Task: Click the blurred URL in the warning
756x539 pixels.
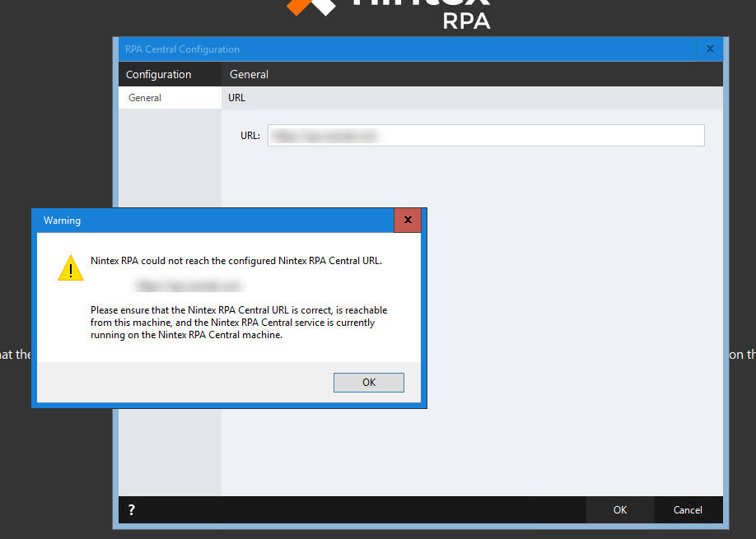Action: [x=188, y=286]
